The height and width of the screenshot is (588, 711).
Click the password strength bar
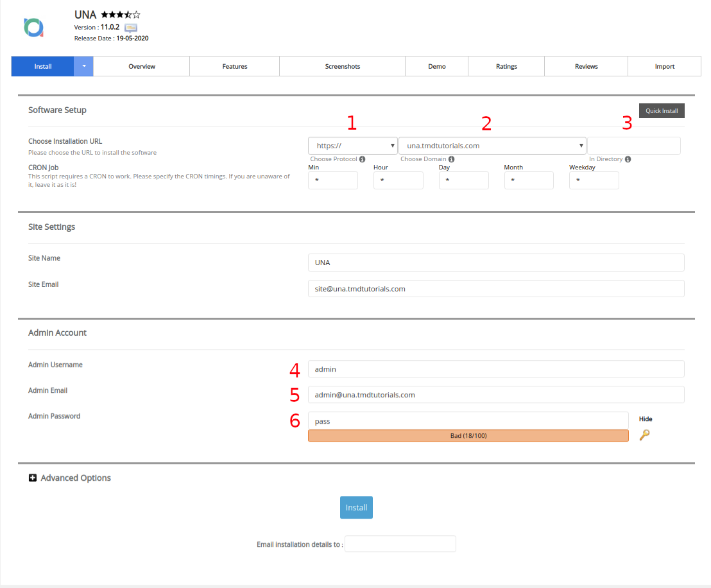pos(468,436)
